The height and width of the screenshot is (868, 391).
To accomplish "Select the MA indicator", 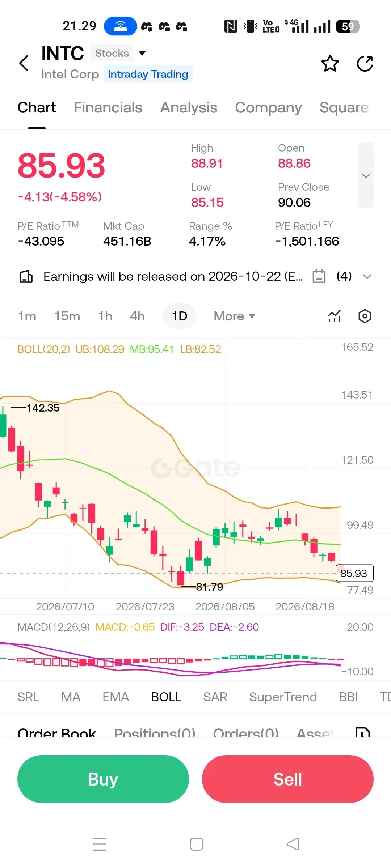I will click(71, 697).
